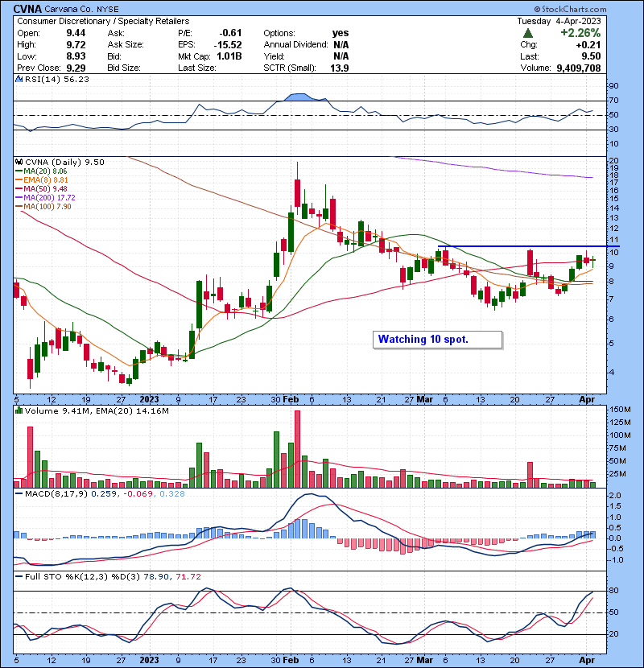Click the header Volume value 9,409,708

point(578,68)
